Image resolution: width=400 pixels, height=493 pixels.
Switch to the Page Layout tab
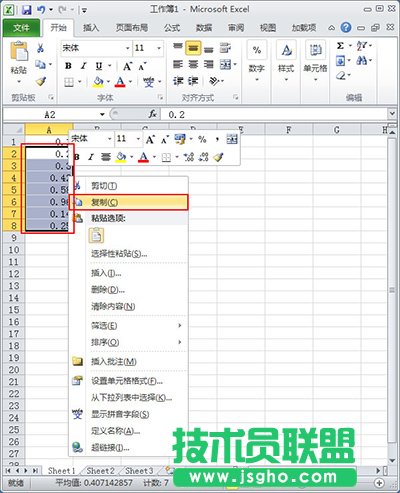coord(132,28)
